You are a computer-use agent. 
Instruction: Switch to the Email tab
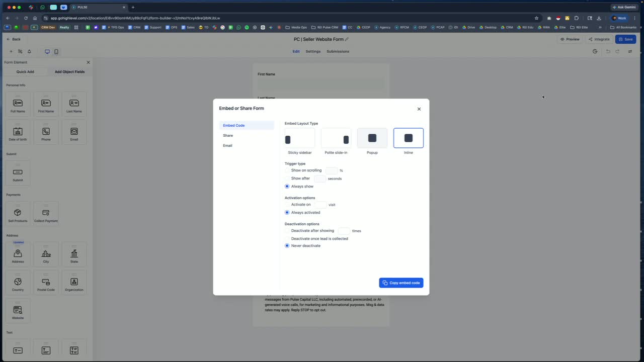pos(227,145)
